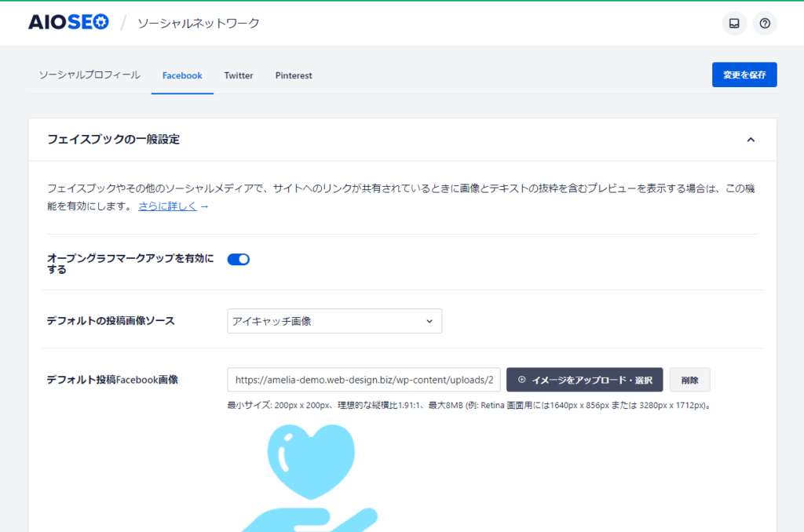Click the ソーシャルネットワーク page title
The image size is (804, 532).
coord(198,24)
